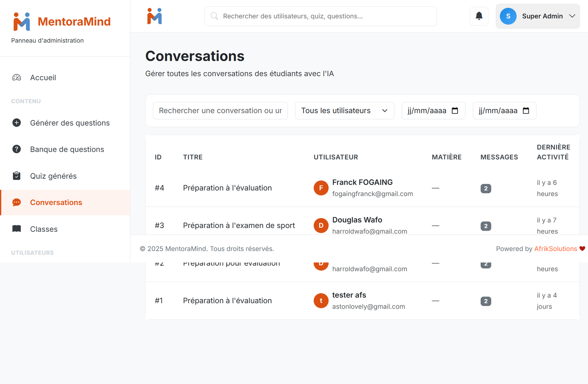Click the plus icon for Générer des questions
588x384 pixels.
[x=17, y=123]
